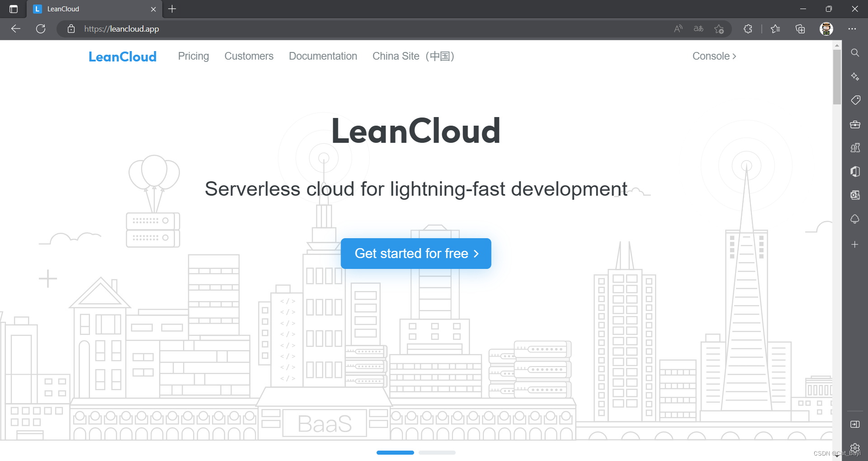Screen dimensions: 868x461
Task: Add a sidebar app with plus
Action: click(855, 245)
